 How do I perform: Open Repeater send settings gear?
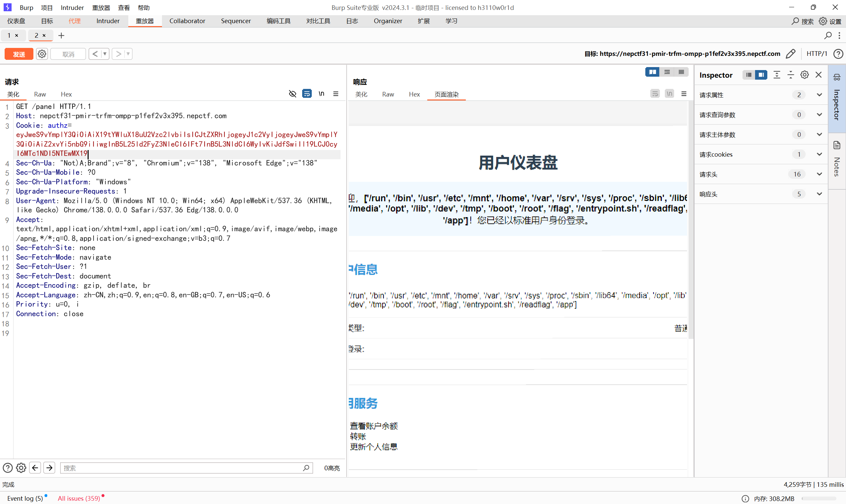pyautogui.click(x=42, y=54)
